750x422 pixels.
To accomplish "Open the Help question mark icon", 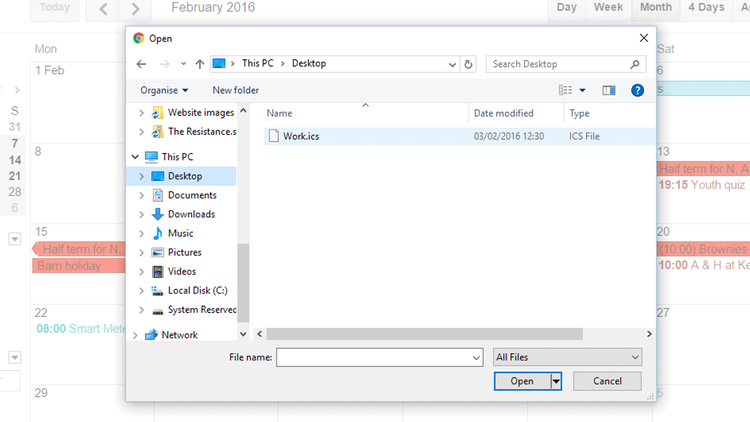I will [x=637, y=90].
